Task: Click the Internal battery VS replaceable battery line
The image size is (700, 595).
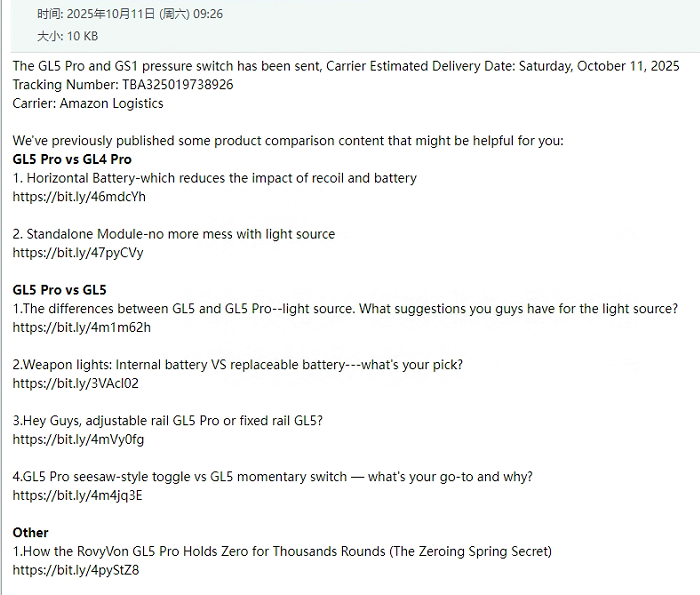Action: 238,365
